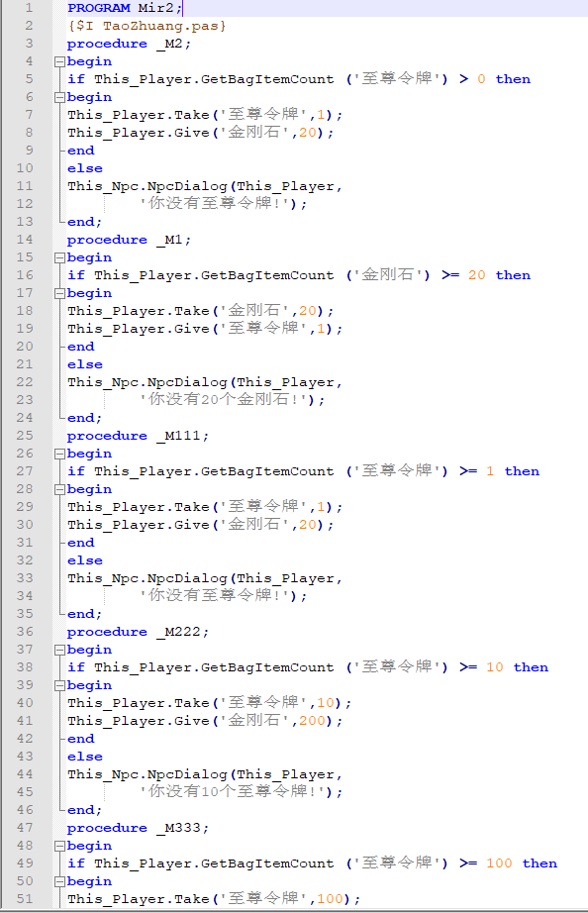This screenshot has height=913, width=588.
Task: Collapse the begin block at line 28
Action: pos(59,489)
